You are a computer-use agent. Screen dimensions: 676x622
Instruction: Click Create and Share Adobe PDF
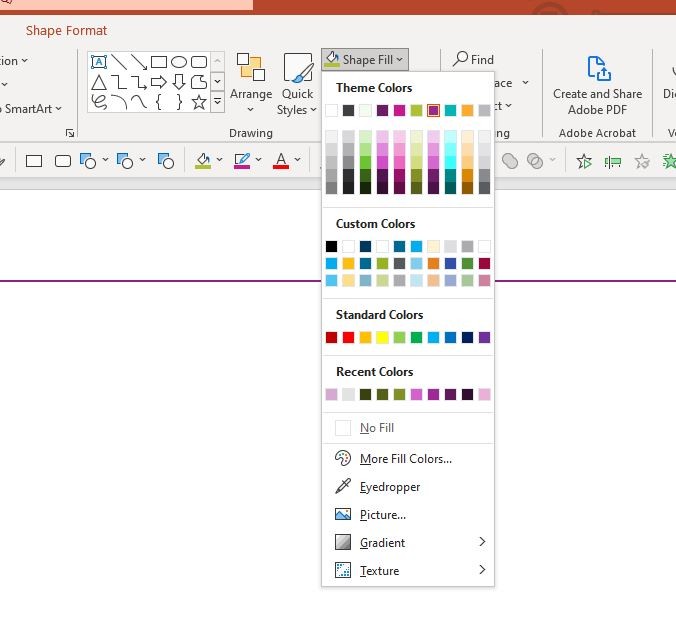click(x=598, y=85)
